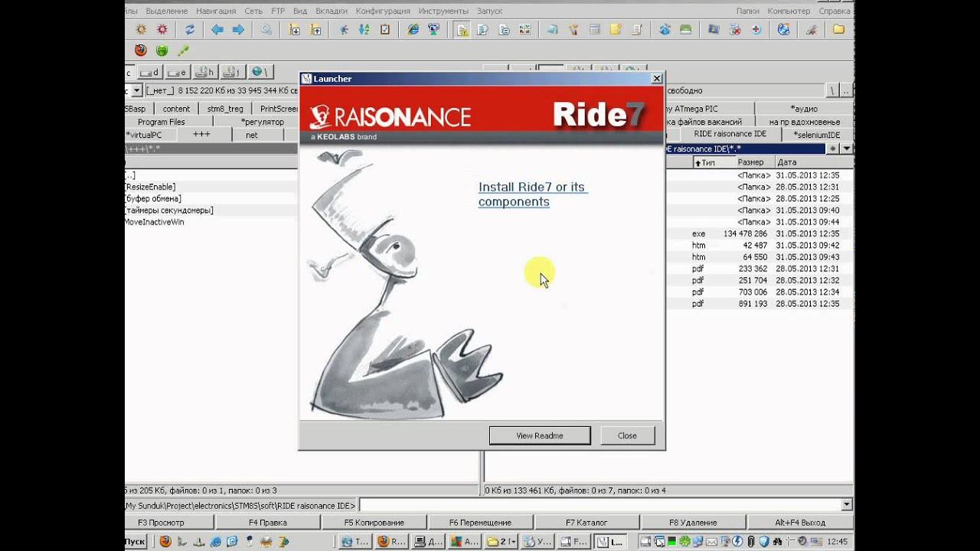Select the [ResizeEnable] folder
Viewport: 980px width, 551px height.
tap(150, 187)
